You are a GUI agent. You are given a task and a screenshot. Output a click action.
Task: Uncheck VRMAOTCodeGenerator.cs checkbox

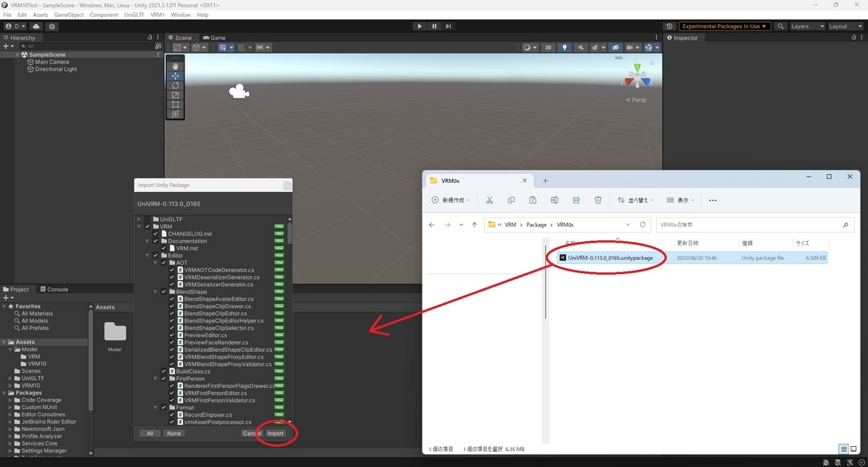click(171, 270)
